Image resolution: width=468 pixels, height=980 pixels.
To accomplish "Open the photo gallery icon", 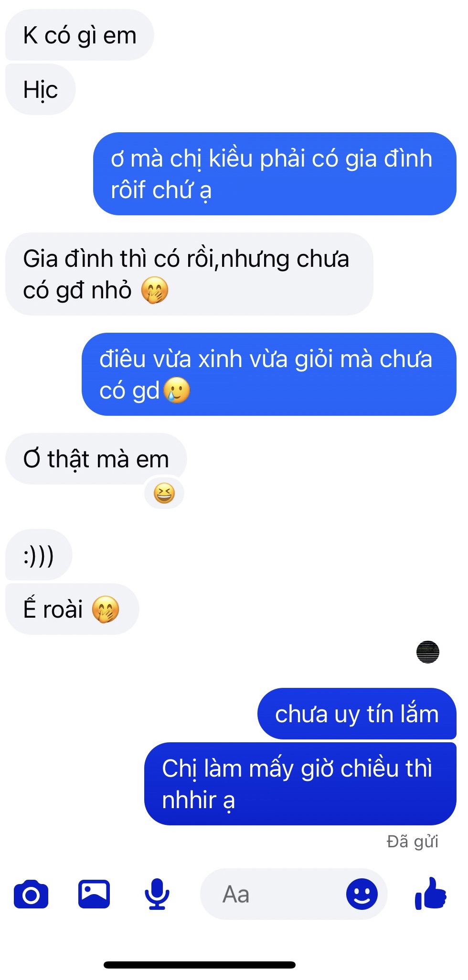I will (94, 894).
